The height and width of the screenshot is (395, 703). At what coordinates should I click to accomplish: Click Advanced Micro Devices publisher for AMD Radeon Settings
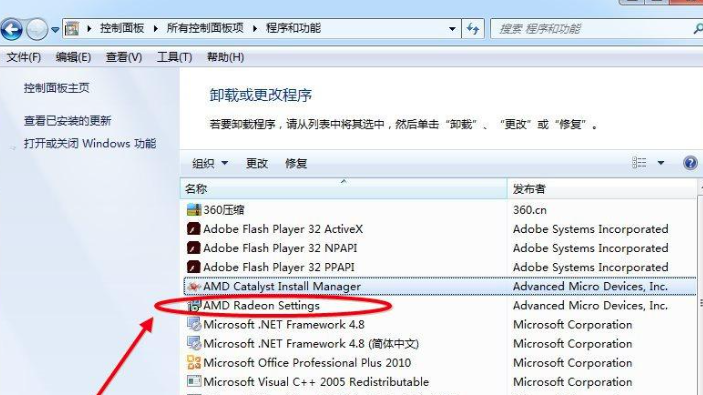click(x=590, y=306)
